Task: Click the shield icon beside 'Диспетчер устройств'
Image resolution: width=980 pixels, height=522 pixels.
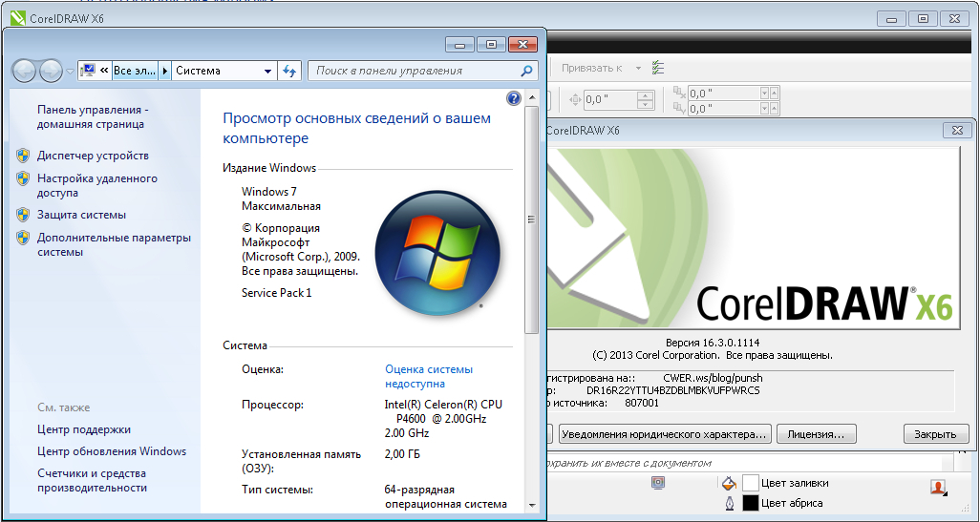Action: [23, 156]
